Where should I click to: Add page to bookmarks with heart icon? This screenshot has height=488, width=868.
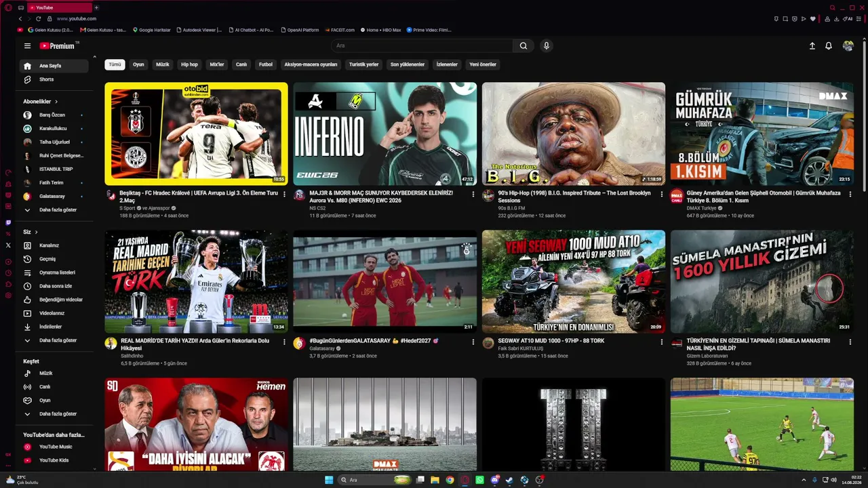813,19
